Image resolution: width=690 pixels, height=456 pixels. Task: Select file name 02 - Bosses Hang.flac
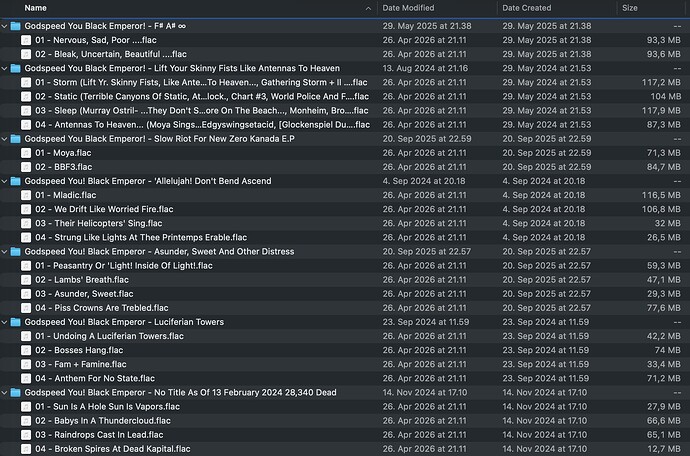click(79, 350)
